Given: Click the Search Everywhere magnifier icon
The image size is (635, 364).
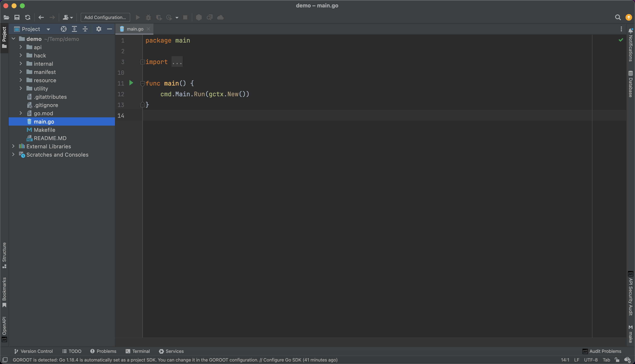Looking at the screenshot, I should (618, 17).
